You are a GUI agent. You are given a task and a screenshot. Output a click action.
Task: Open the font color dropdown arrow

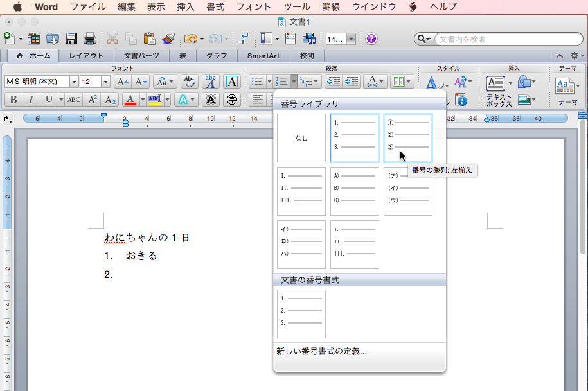143,100
